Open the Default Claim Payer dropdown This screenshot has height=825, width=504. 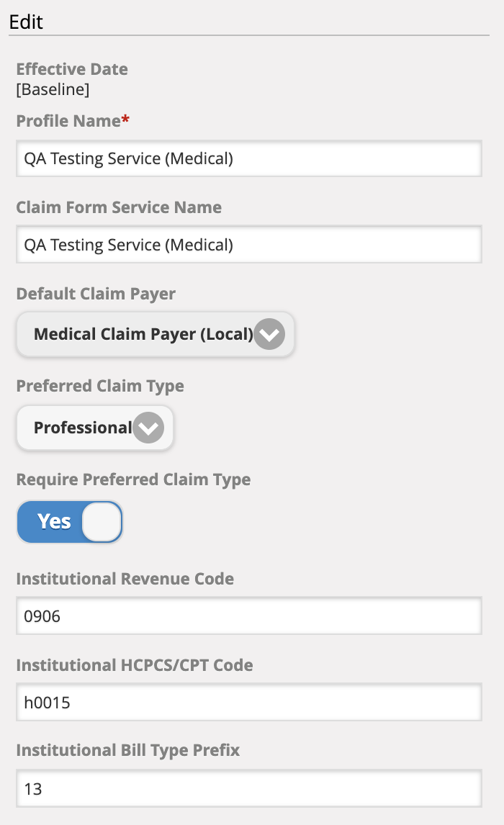[155, 334]
